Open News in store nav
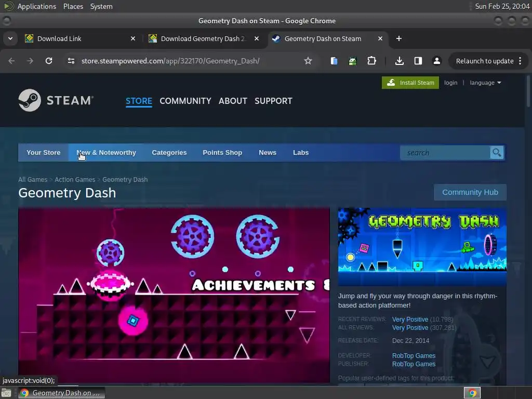This screenshot has height=399, width=532. [268, 153]
